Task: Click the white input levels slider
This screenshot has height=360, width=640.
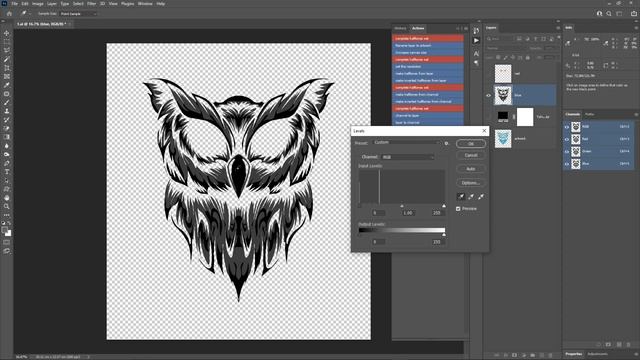Action: point(444,206)
